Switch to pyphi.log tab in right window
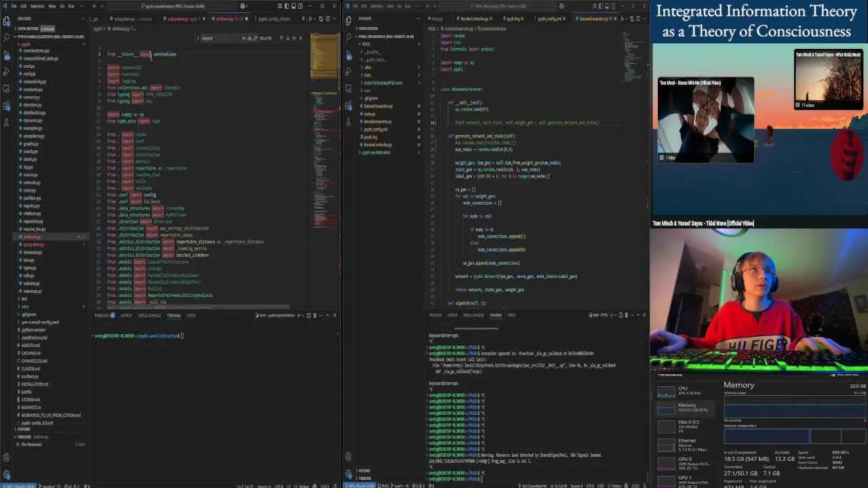The height and width of the screenshot is (488, 868). tap(513, 18)
